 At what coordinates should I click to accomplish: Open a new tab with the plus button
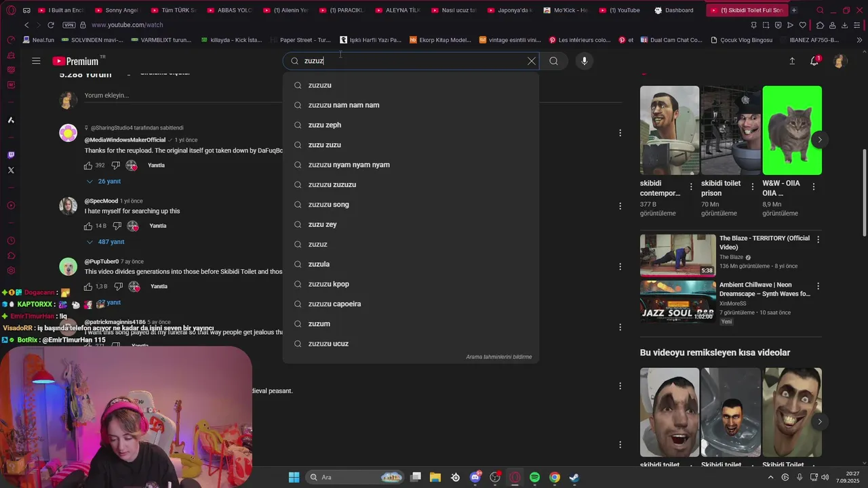point(794,10)
